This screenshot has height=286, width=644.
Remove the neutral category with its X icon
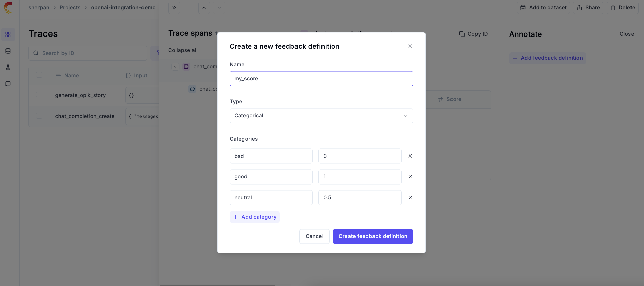point(410,198)
